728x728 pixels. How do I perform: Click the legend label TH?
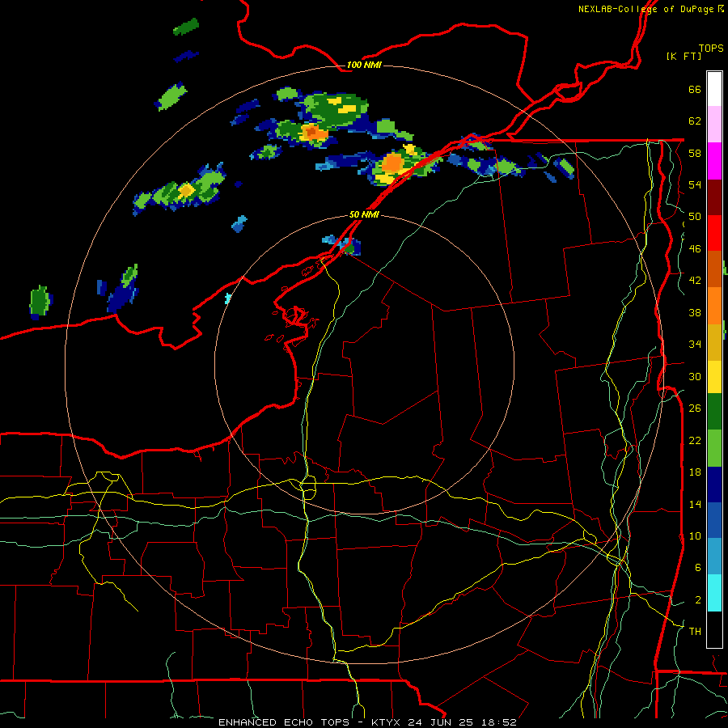(x=695, y=632)
